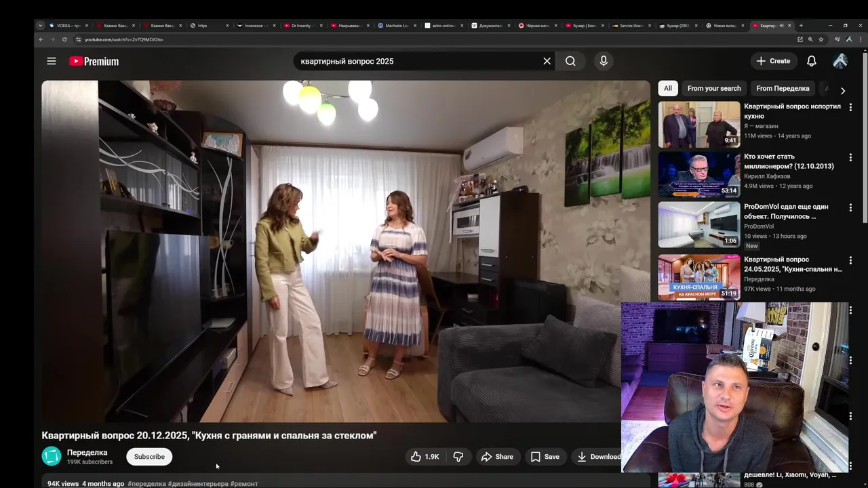
Task: Close the VODKA browser tab
Action: pyautogui.click(x=87, y=26)
